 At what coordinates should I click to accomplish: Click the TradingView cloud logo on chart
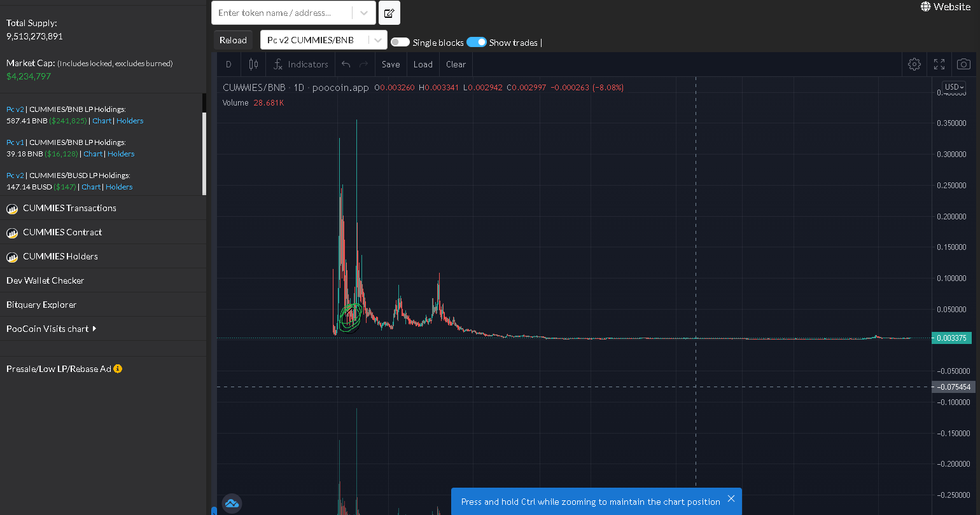[x=232, y=504]
